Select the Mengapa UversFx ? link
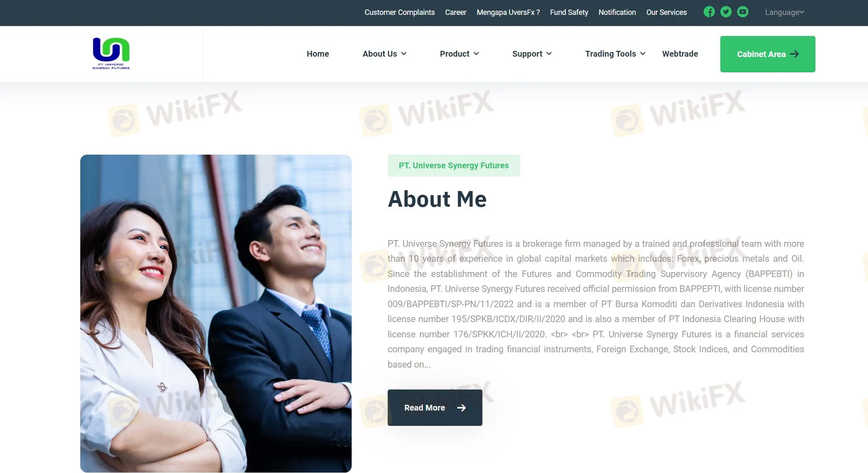Screen dimensions: 868x473 click(x=508, y=12)
